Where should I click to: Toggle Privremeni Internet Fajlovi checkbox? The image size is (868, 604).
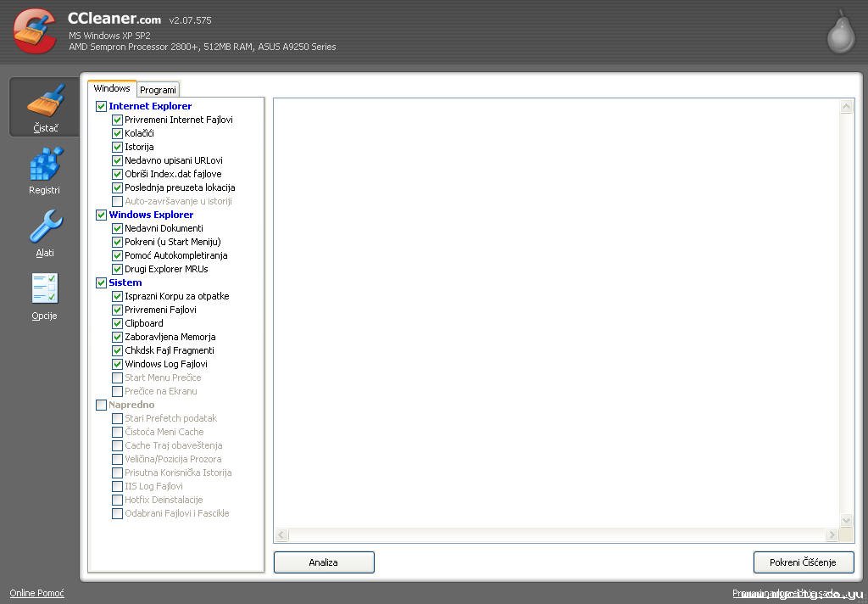coord(117,120)
